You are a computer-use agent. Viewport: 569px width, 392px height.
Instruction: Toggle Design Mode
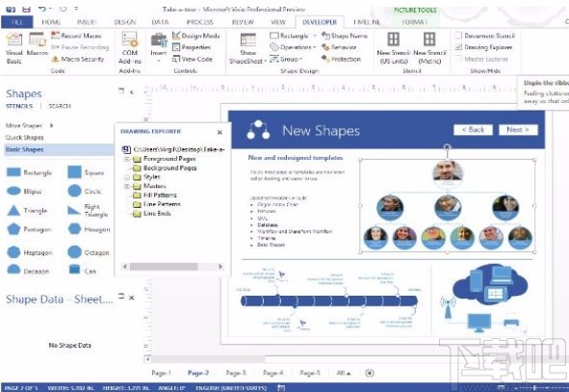coord(196,36)
